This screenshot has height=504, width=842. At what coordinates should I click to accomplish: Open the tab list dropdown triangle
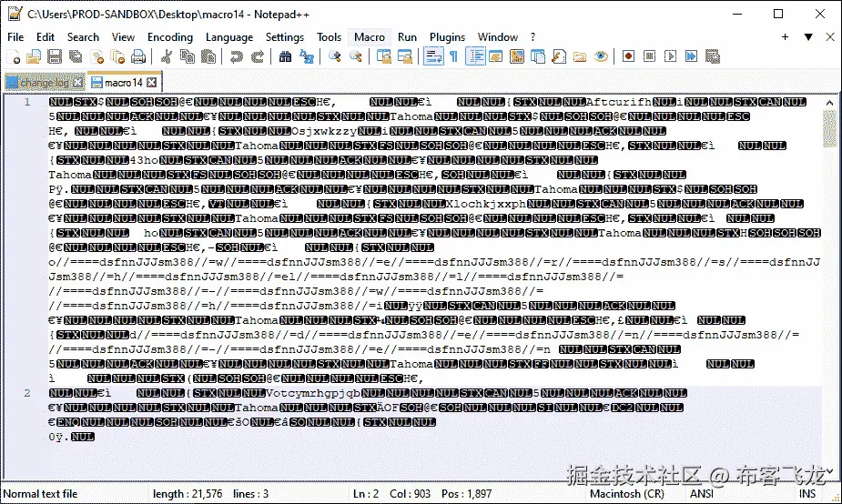[x=807, y=37]
